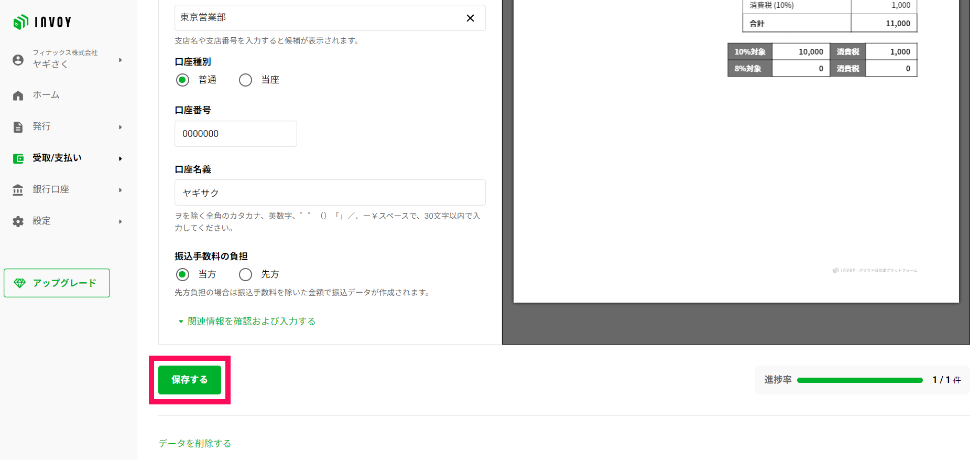Clear the 東京営業部 branch field with X
The image size is (980, 460).
pyautogui.click(x=470, y=18)
